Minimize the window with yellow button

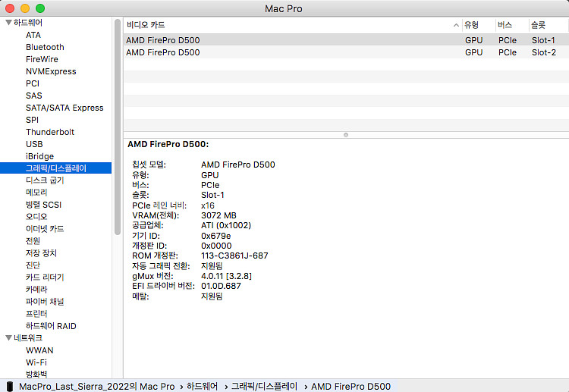(25, 8)
